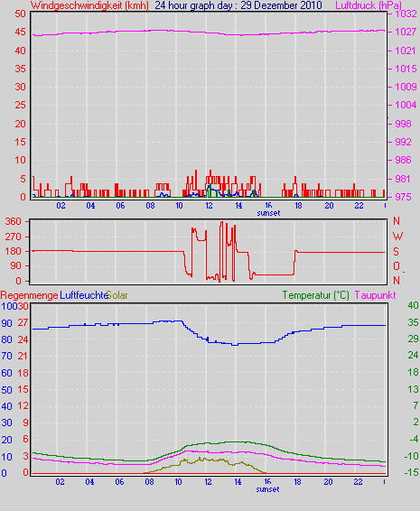The width and height of the screenshot is (420, 511).
Task: Click the 24 hour graph day title
Action: (238, 5)
